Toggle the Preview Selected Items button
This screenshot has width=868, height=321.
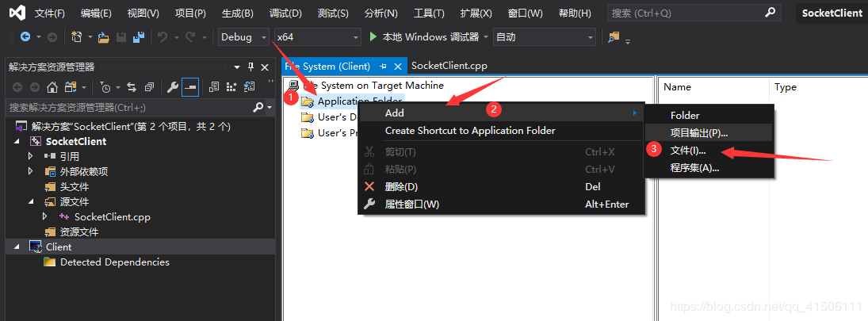pos(190,87)
